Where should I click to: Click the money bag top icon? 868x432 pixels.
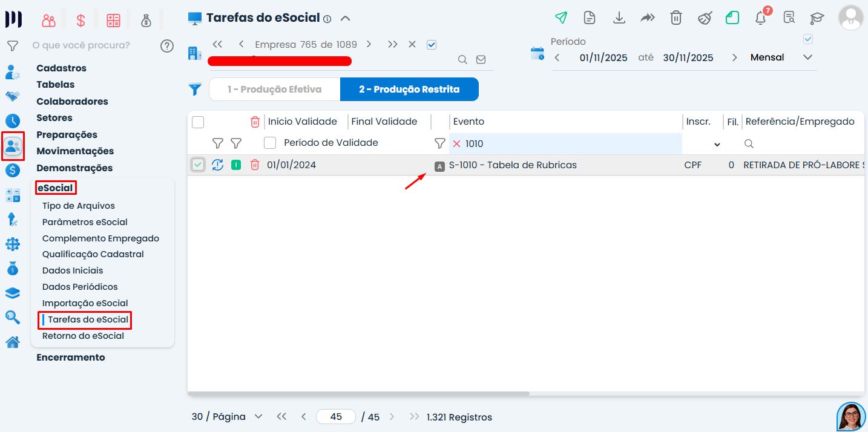point(146,21)
